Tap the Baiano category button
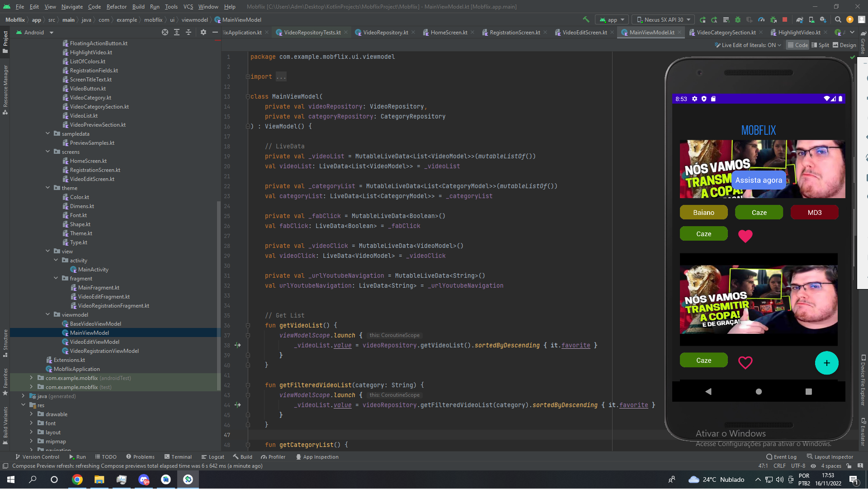868x489 pixels. pyautogui.click(x=704, y=213)
